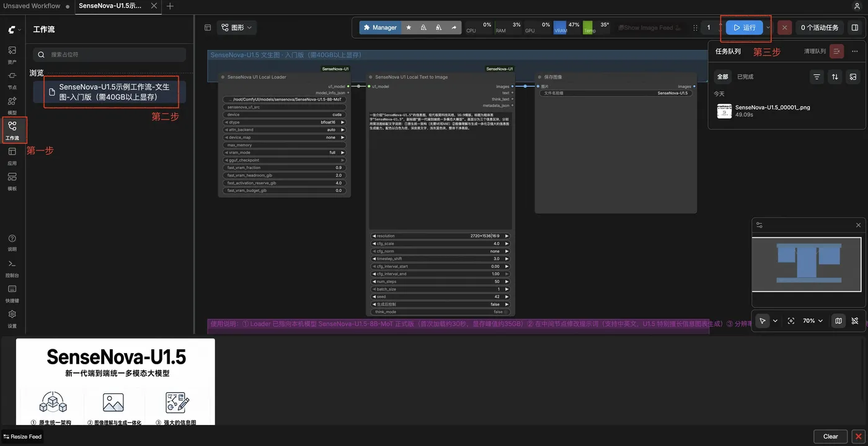Open the dropdown arrow next to 运行
The height and width of the screenshot is (446, 868).
coord(769,28)
